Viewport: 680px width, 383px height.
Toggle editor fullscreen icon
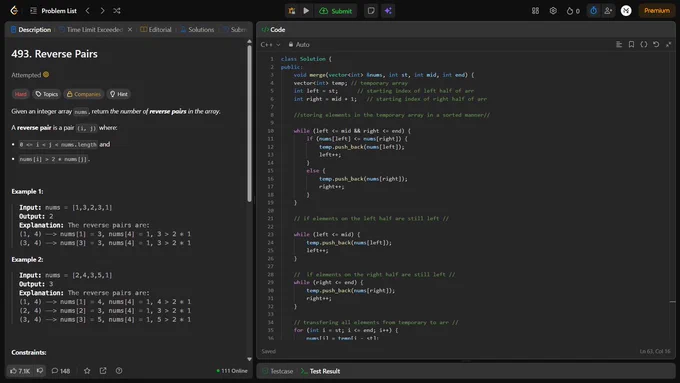point(668,44)
